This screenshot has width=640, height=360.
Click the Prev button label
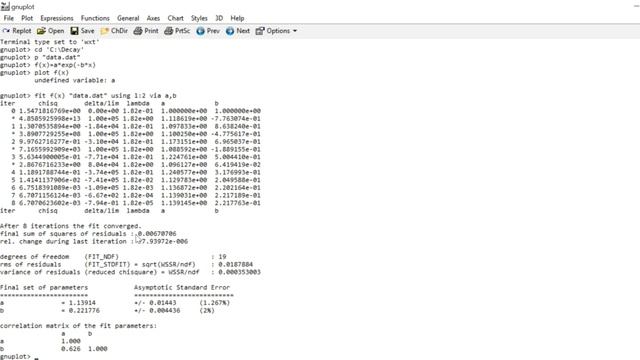(213, 31)
